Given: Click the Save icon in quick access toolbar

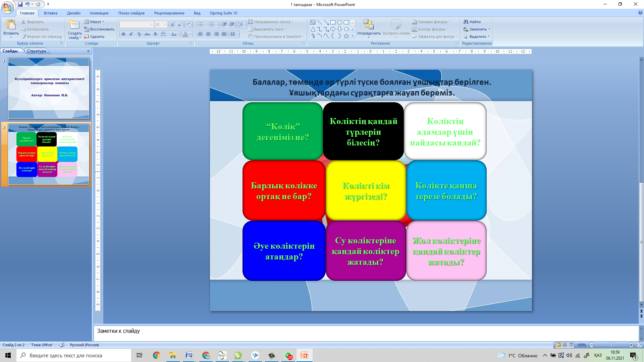Looking at the screenshot, I should [20, 4].
